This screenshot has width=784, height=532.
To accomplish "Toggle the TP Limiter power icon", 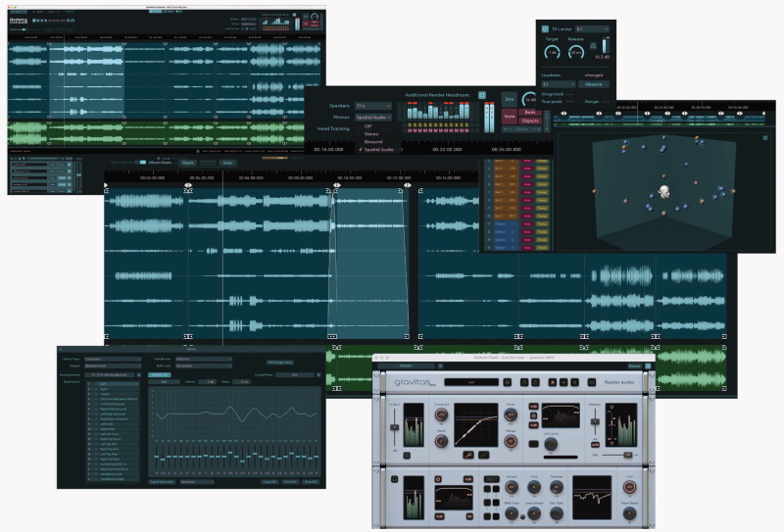I will click(545, 29).
